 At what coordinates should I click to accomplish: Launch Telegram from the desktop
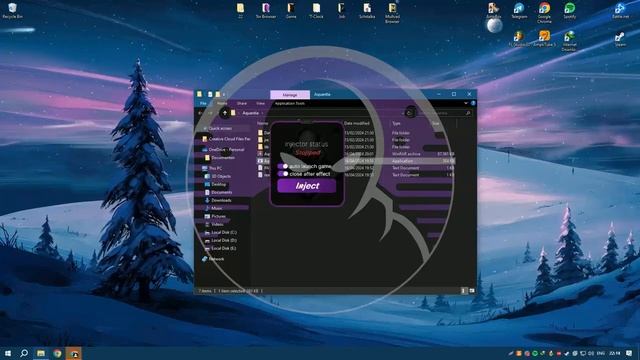(x=519, y=11)
